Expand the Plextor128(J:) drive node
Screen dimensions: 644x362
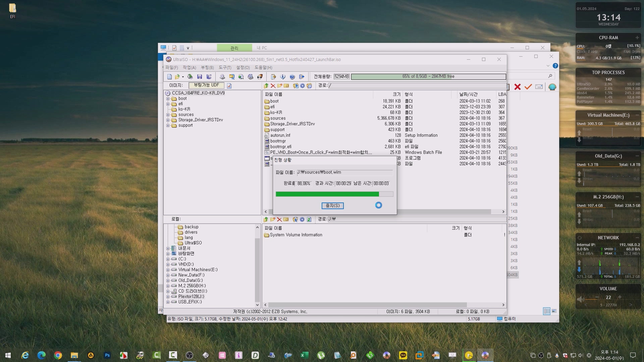(168, 297)
